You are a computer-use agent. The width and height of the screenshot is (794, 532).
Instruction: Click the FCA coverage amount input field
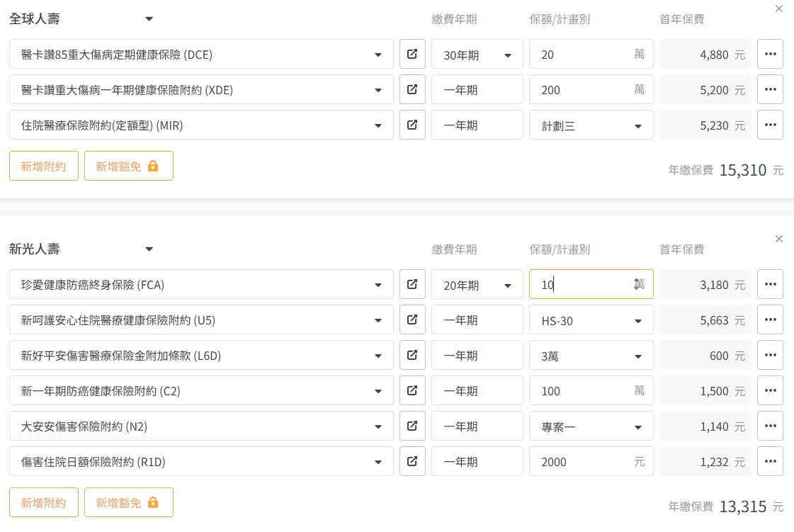coord(581,285)
